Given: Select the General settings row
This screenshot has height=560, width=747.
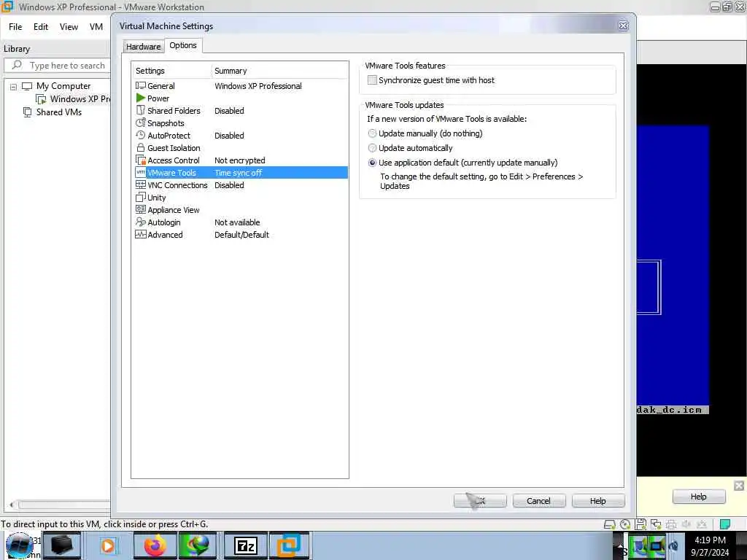Looking at the screenshot, I should tap(241, 86).
